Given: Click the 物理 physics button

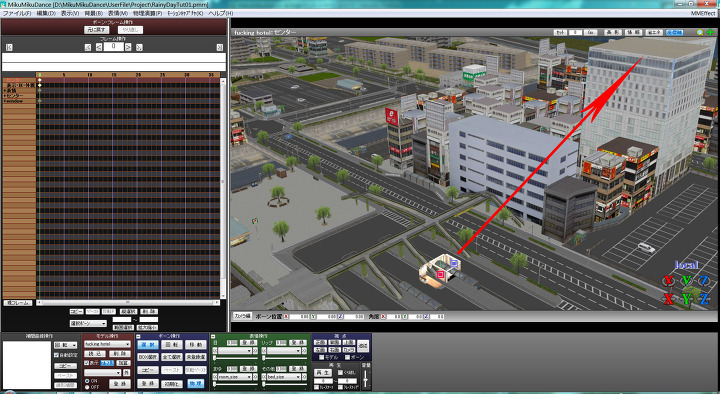Looking at the screenshot, I should 196,383.
